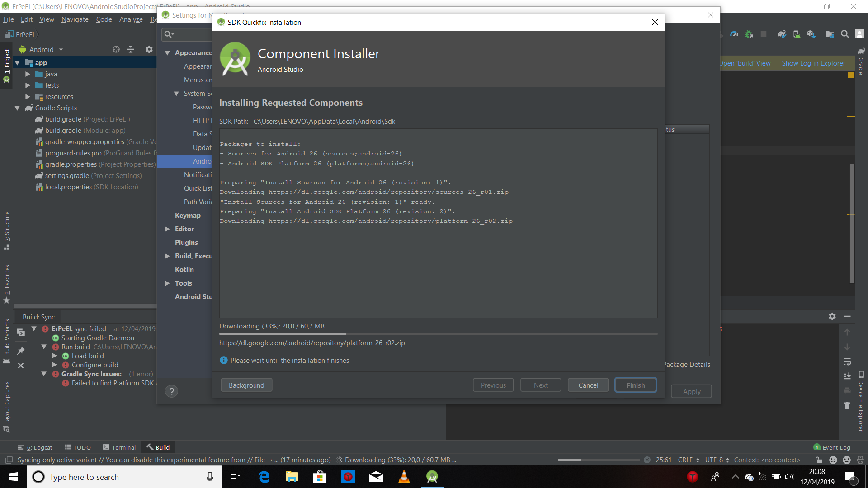868x488 pixels.
Task: Click the happy smiley feedback icon
Action: [833, 460]
